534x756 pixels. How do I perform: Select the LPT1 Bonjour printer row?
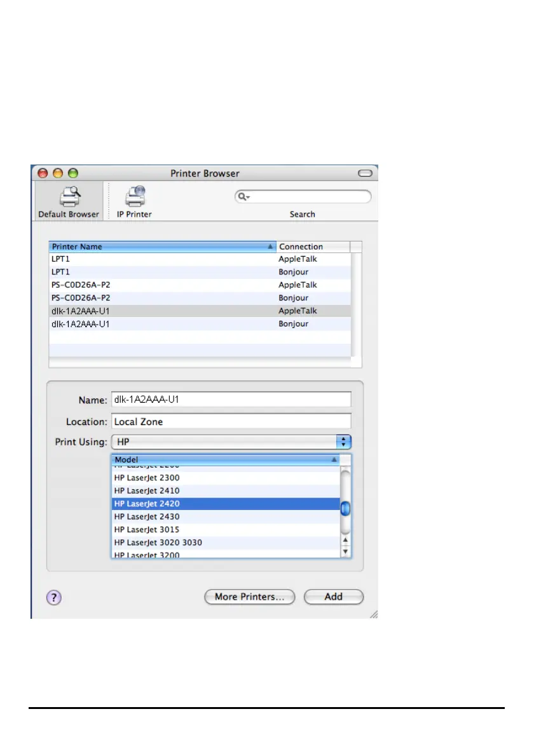click(200, 272)
